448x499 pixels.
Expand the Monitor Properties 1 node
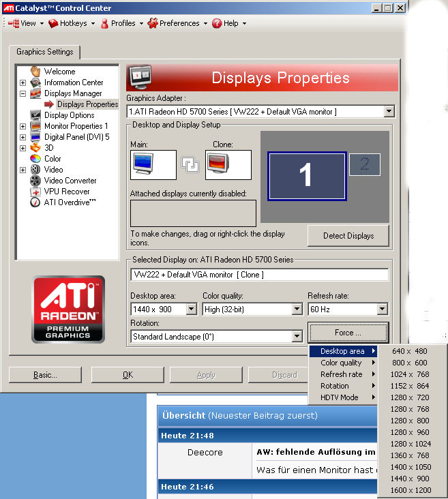point(23,126)
